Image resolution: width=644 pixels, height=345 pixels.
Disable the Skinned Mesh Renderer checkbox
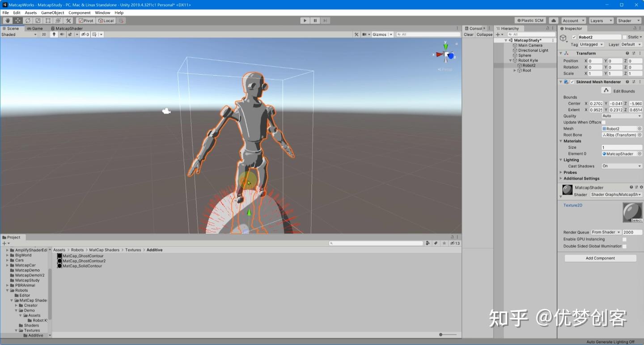pos(572,82)
